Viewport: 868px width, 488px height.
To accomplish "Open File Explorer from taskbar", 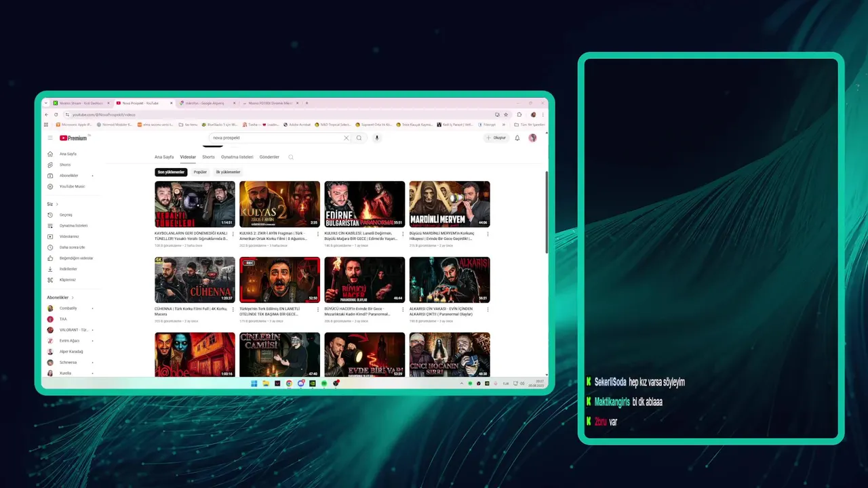I will click(266, 384).
